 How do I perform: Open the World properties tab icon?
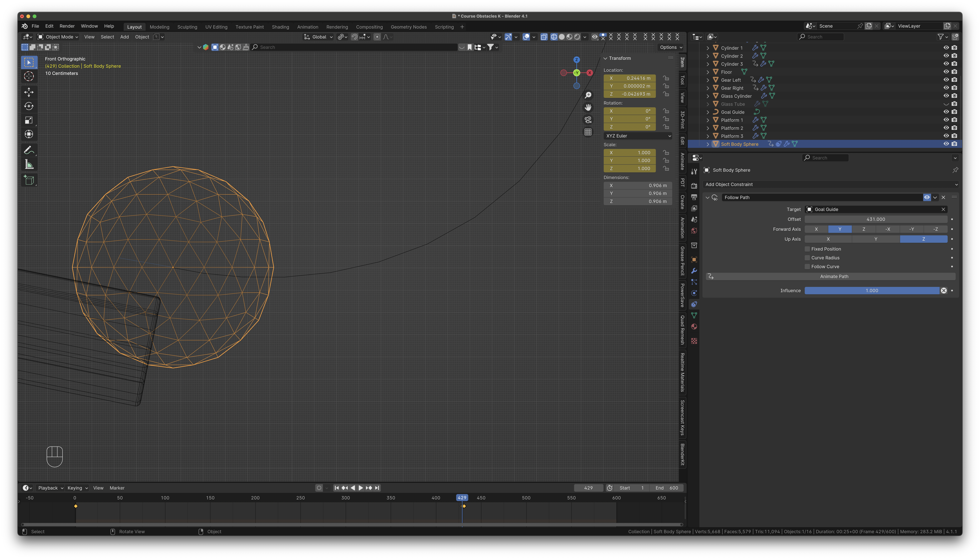tap(694, 231)
